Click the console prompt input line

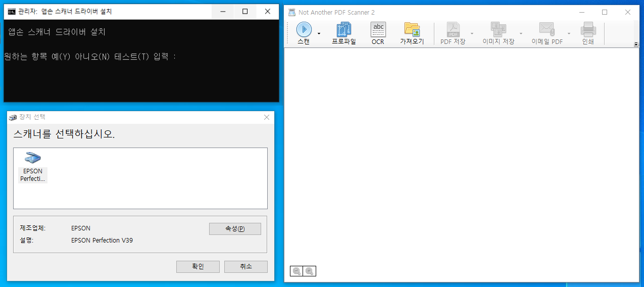point(90,56)
